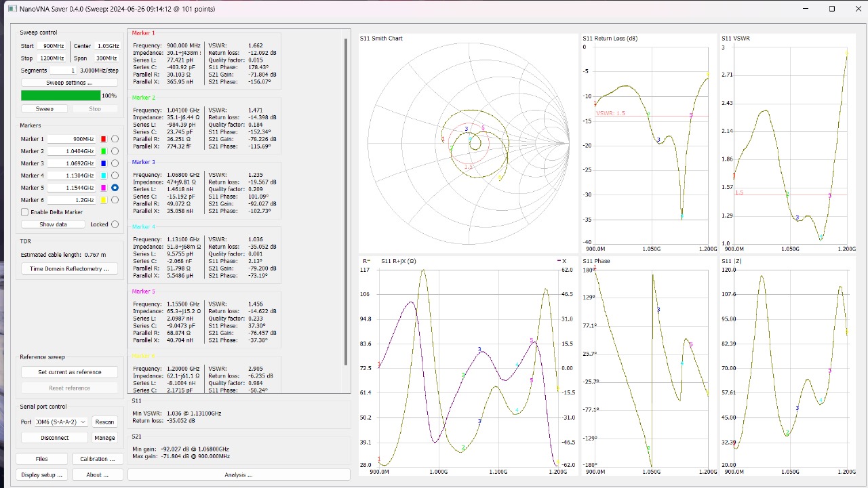This screenshot has height=488, width=868.
Task: Click the green sweep progress bar
Action: [x=61, y=96]
